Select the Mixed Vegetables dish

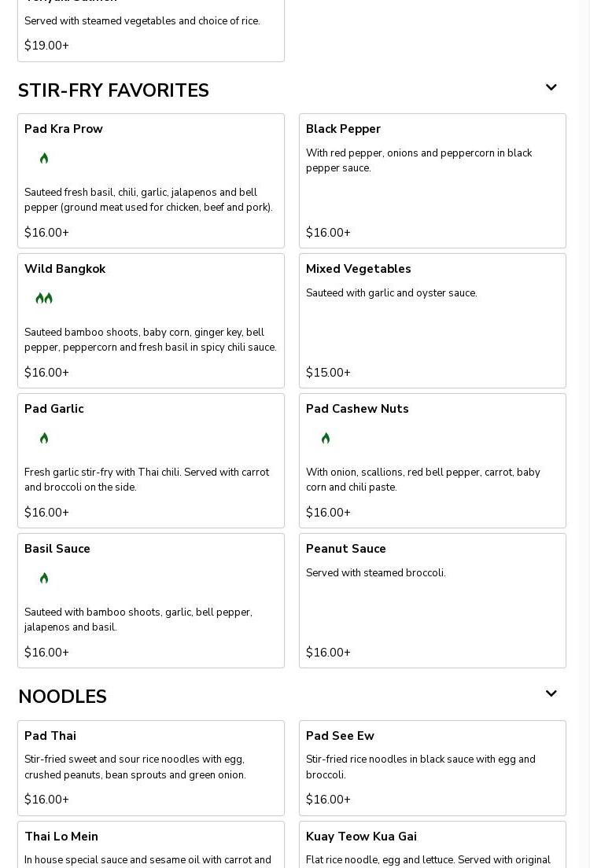coord(432,321)
